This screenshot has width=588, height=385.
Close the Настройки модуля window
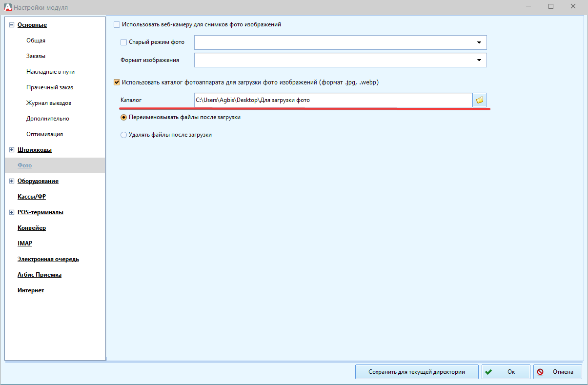click(574, 7)
